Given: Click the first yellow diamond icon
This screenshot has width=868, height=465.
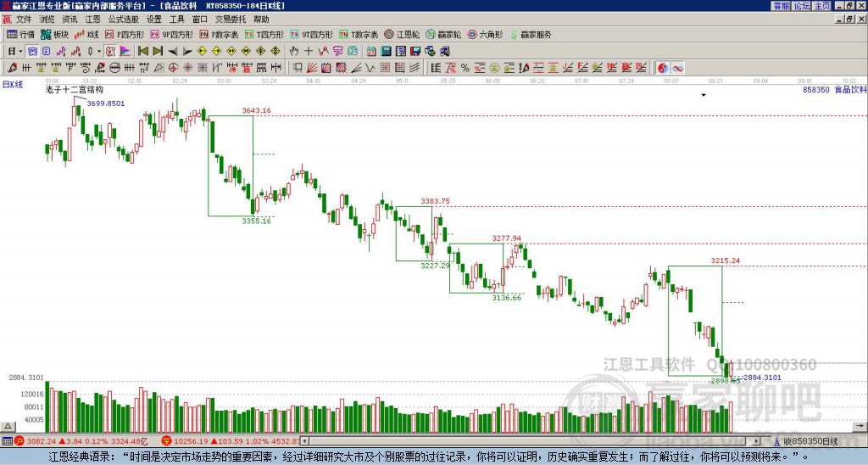Looking at the screenshot, I should click(x=202, y=51).
